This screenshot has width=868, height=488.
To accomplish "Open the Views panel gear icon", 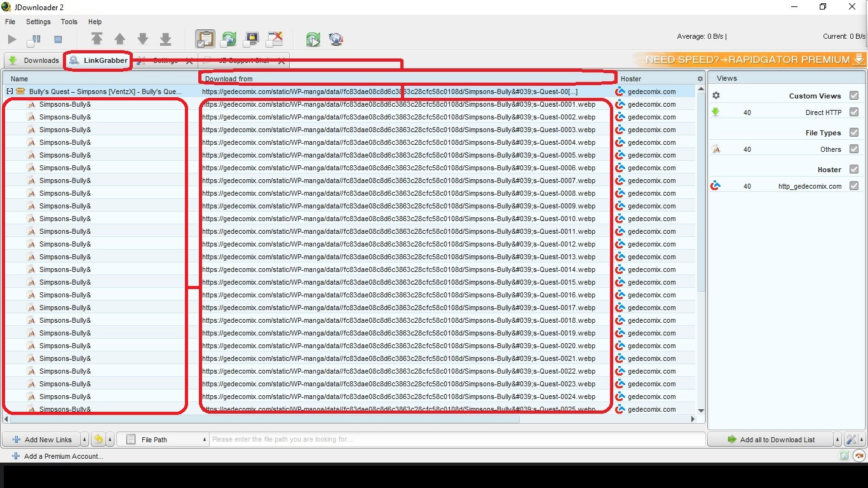I will (716, 95).
